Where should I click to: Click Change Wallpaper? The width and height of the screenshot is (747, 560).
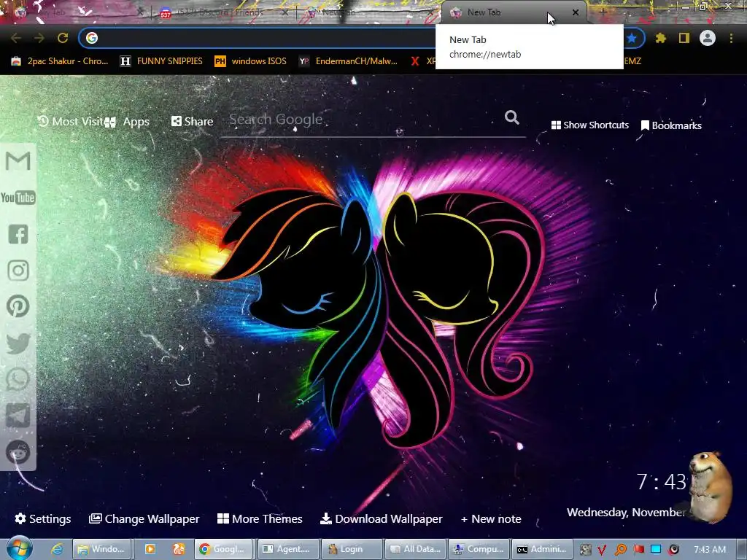144,518
